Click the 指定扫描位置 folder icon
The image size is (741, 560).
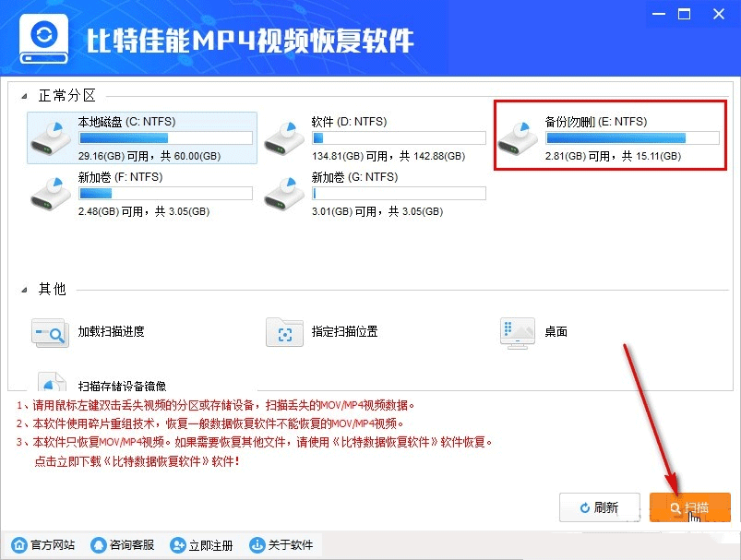[x=284, y=332]
